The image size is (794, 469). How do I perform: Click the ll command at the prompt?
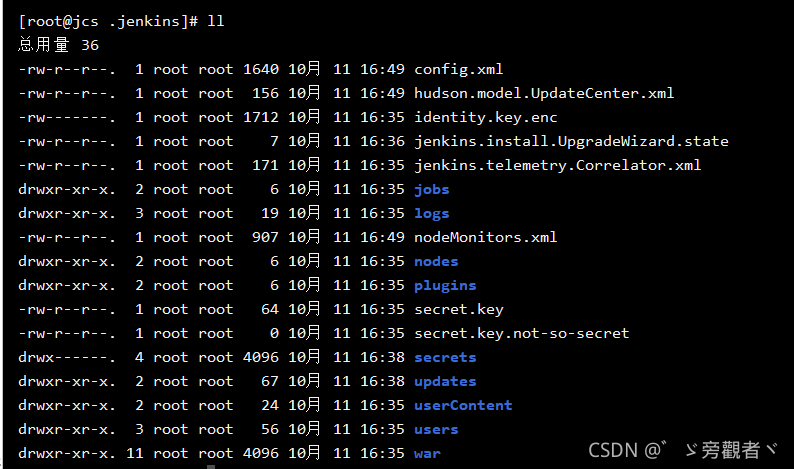(215, 21)
